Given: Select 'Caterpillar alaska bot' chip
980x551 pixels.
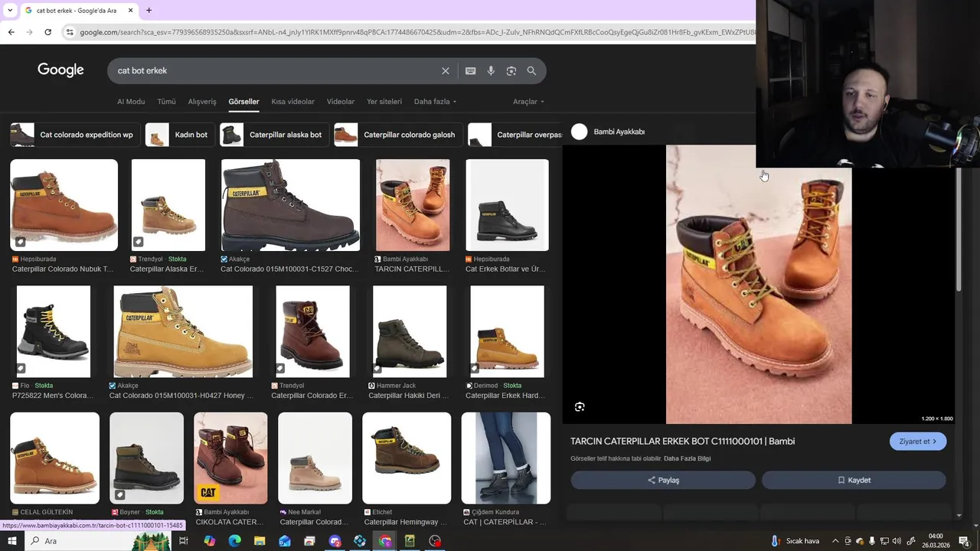Looking at the screenshot, I should (274, 135).
